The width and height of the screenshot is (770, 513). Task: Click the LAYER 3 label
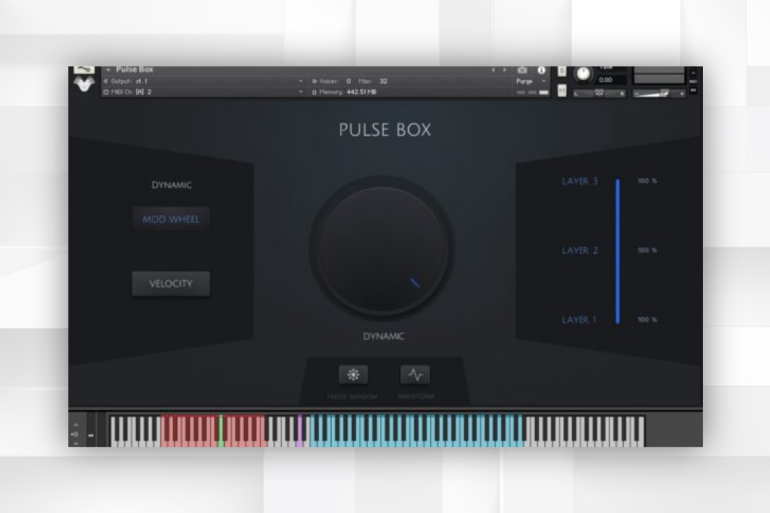click(x=579, y=181)
